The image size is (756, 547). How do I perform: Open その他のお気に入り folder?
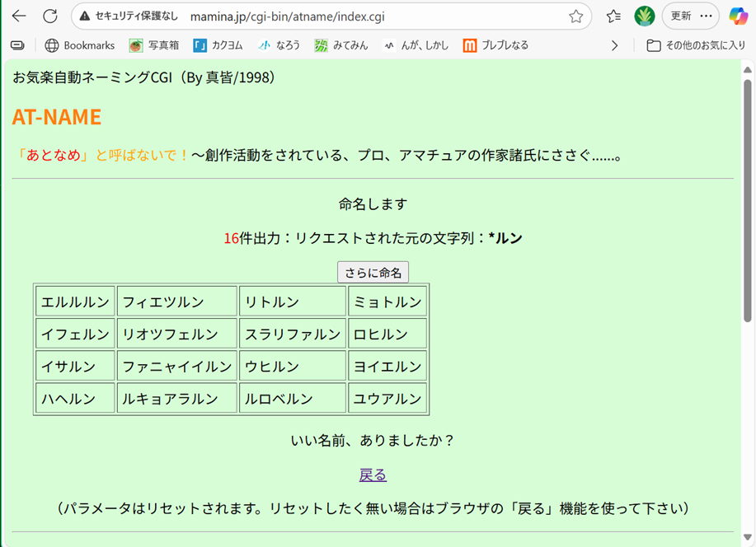pos(696,45)
